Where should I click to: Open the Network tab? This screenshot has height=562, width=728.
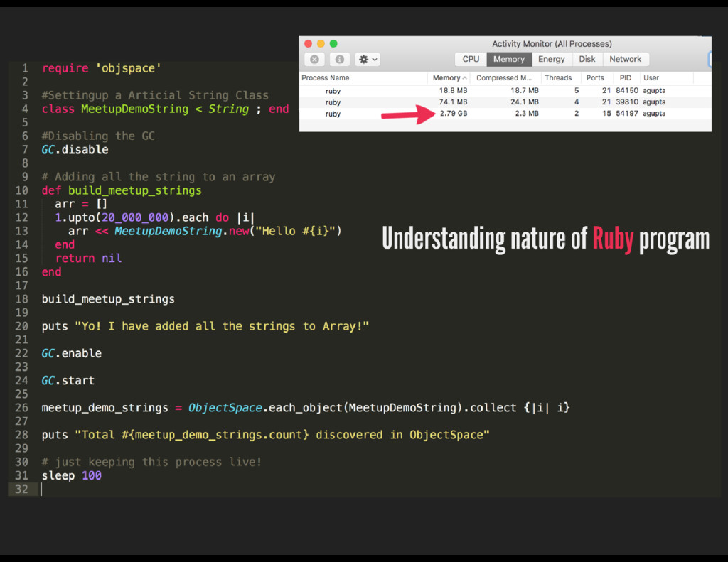[x=626, y=59]
